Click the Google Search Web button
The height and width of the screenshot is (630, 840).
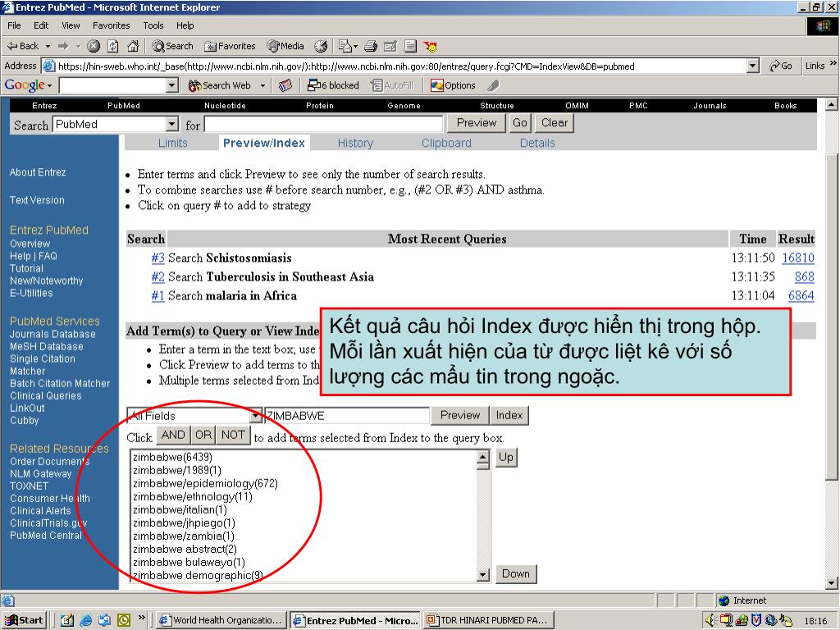pos(220,85)
